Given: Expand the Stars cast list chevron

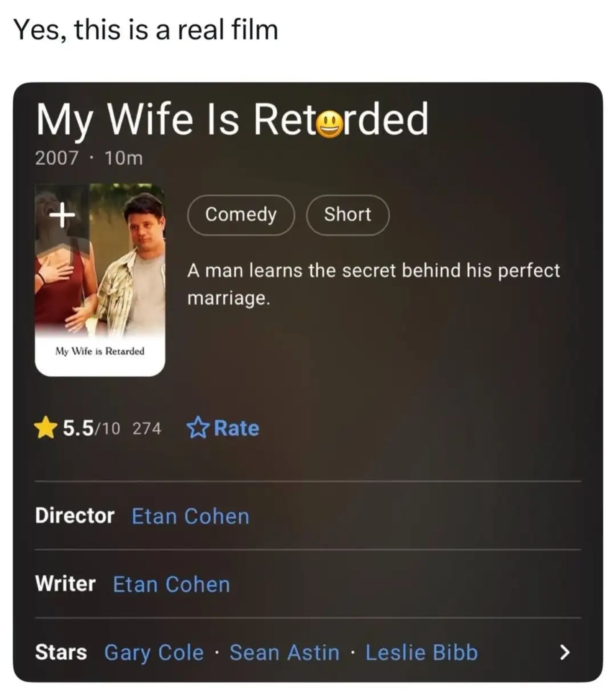Looking at the screenshot, I should (x=565, y=653).
